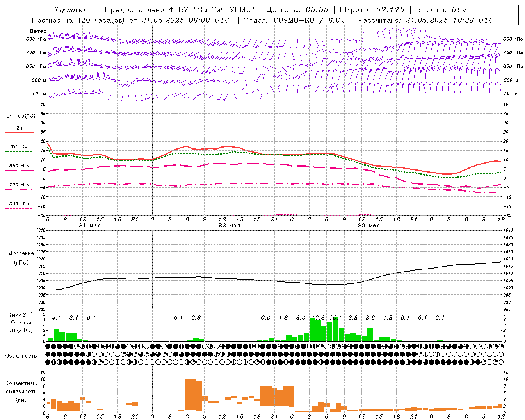Click the 'Ветер' wind panel label
This screenshot has width=525, height=420.
[38, 31]
